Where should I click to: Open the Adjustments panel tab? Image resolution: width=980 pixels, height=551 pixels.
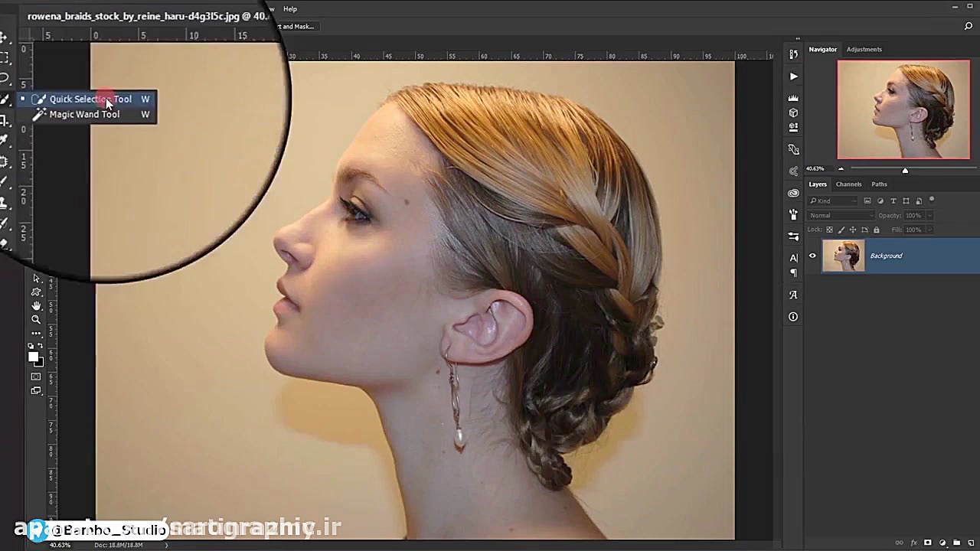[864, 49]
